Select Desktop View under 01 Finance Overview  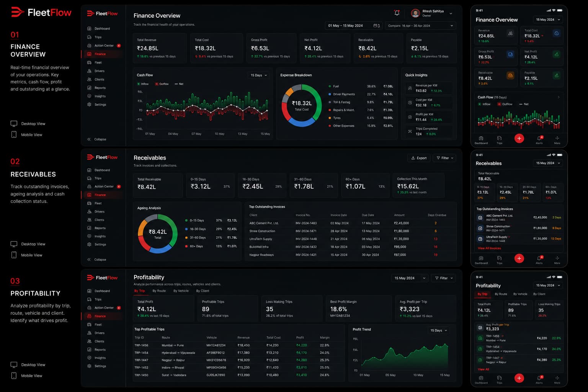tap(28, 124)
